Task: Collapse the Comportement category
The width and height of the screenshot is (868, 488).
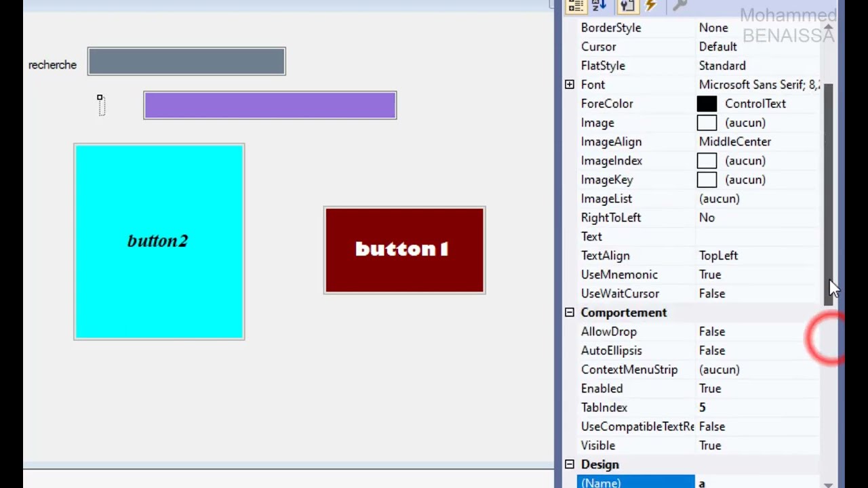Action: click(x=570, y=312)
